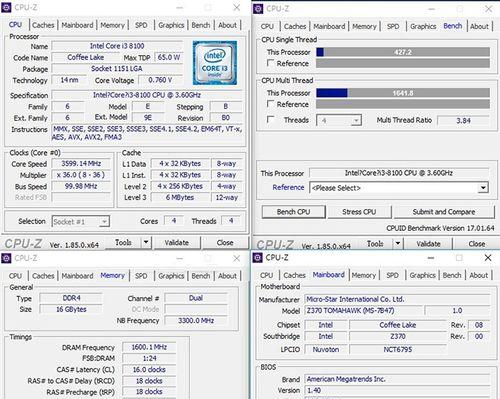The height and width of the screenshot is (399, 500).
Task: Open the Socket #1 selection dropdown
Action: (x=81, y=222)
